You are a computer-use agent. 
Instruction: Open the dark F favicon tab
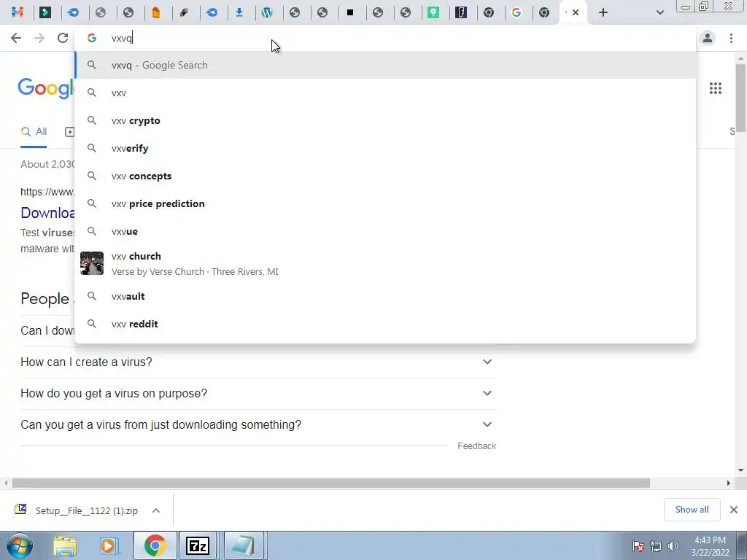461,12
